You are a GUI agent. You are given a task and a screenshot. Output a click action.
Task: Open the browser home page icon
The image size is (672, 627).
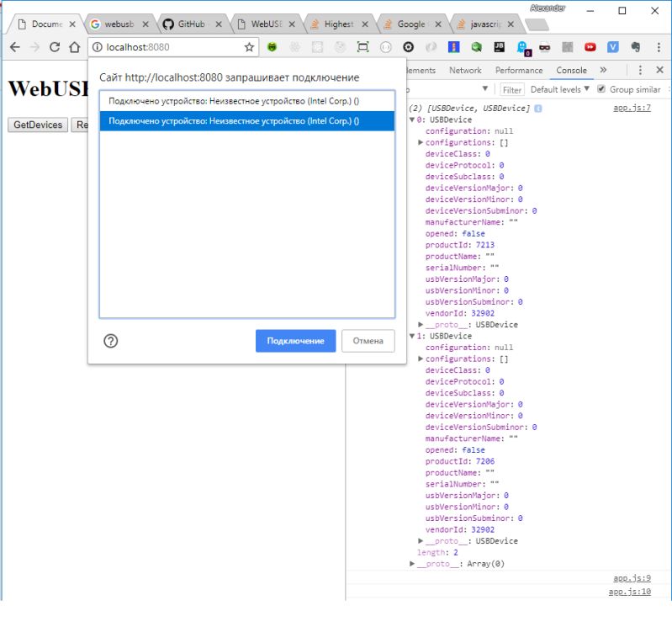coord(75,47)
